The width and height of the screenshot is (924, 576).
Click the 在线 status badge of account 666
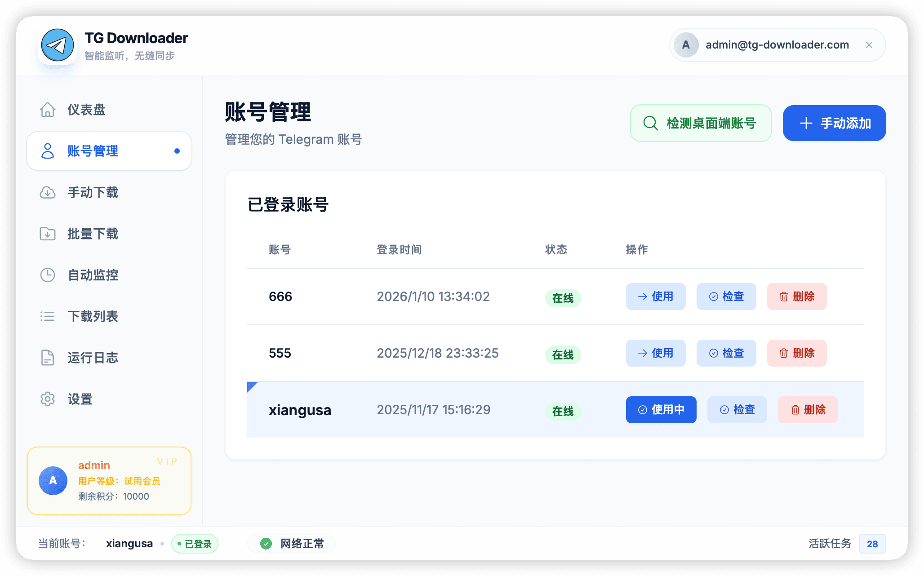coord(563,298)
